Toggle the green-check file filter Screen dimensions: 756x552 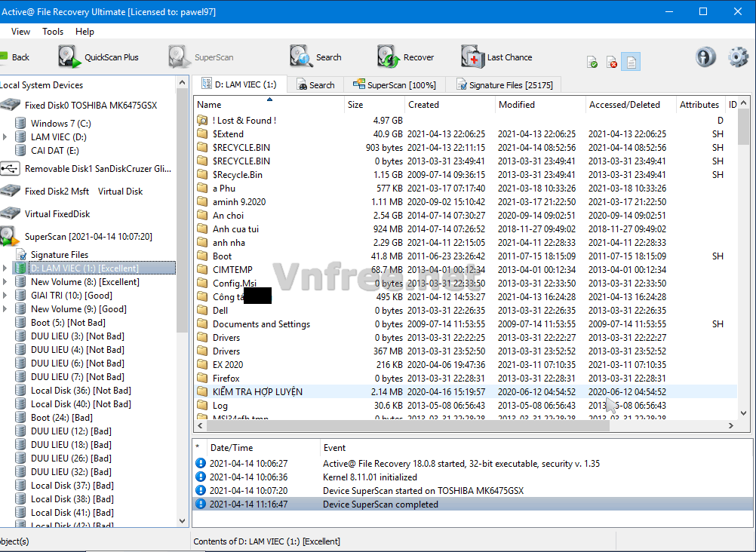[x=592, y=62]
